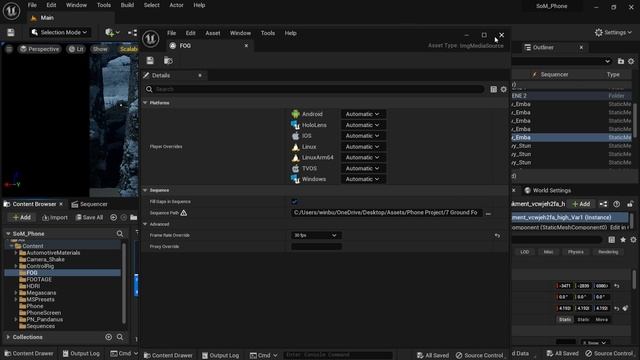Open LinuxArm64 player override dropdown

point(362,158)
